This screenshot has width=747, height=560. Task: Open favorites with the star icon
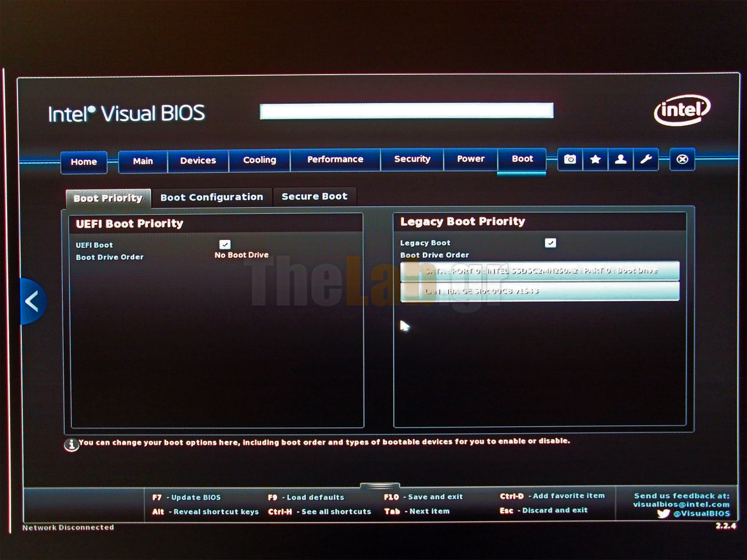click(595, 159)
